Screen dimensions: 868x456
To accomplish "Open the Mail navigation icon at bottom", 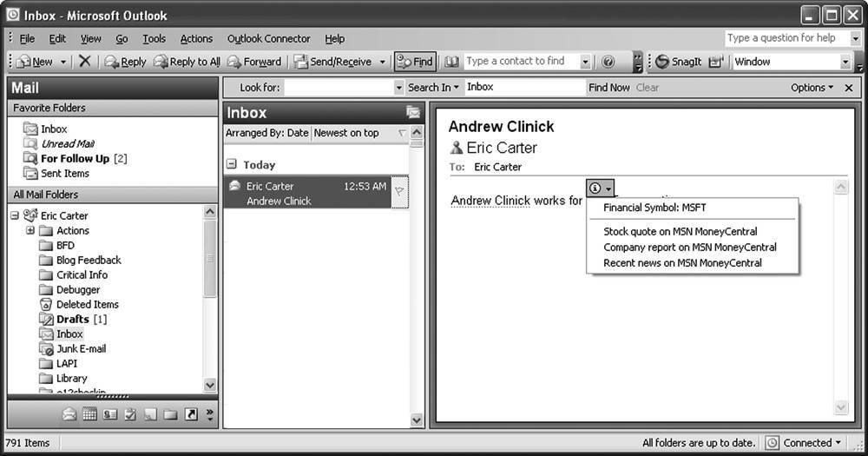I will tap(69, 414).
